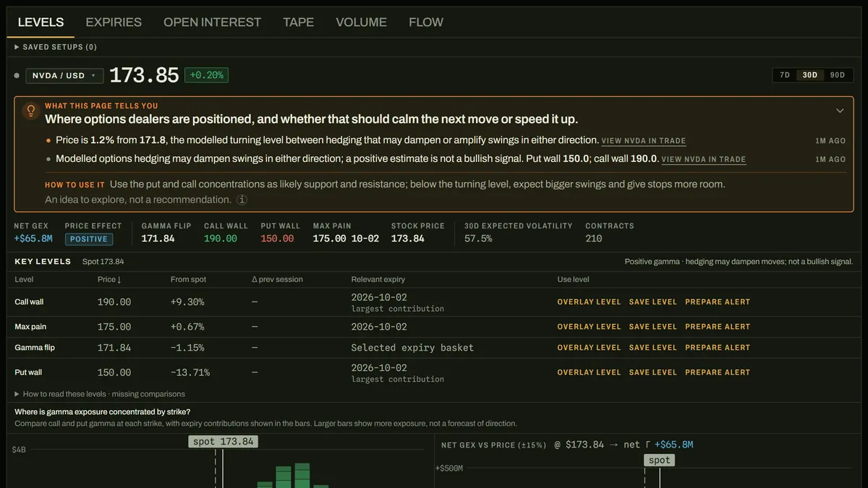The height and width of the screenshot is (488, 868).
Task: Click the Gamma Flip stat 171.84
Action: click(158, 239)
